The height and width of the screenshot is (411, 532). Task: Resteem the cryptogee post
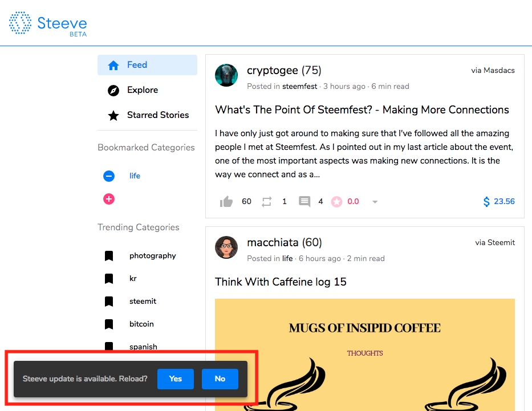pos(267,202)
